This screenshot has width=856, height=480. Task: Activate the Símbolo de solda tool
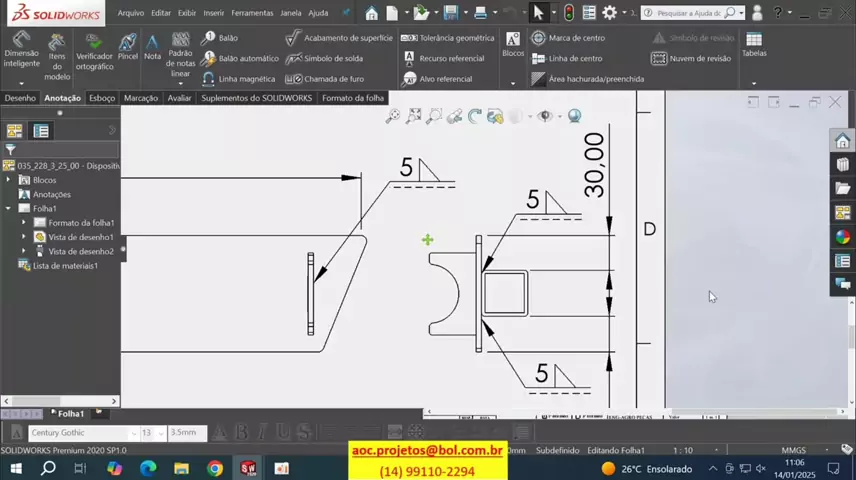click(x=325, y=58)
